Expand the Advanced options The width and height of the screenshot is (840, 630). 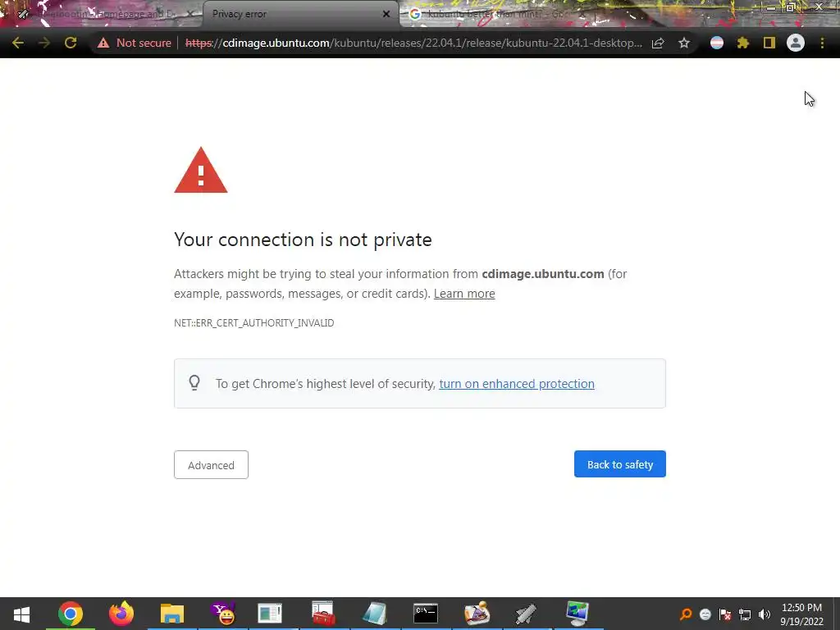click(211, 464)
